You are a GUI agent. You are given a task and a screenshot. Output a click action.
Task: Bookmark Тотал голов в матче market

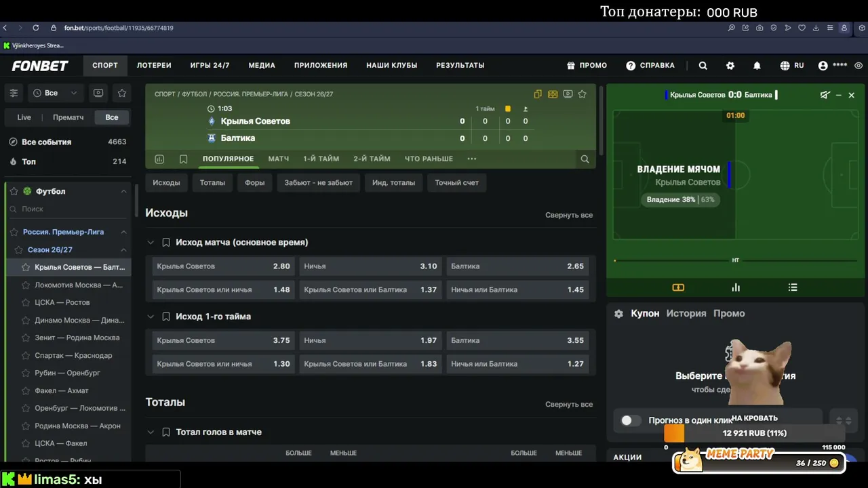click(166, 432)
